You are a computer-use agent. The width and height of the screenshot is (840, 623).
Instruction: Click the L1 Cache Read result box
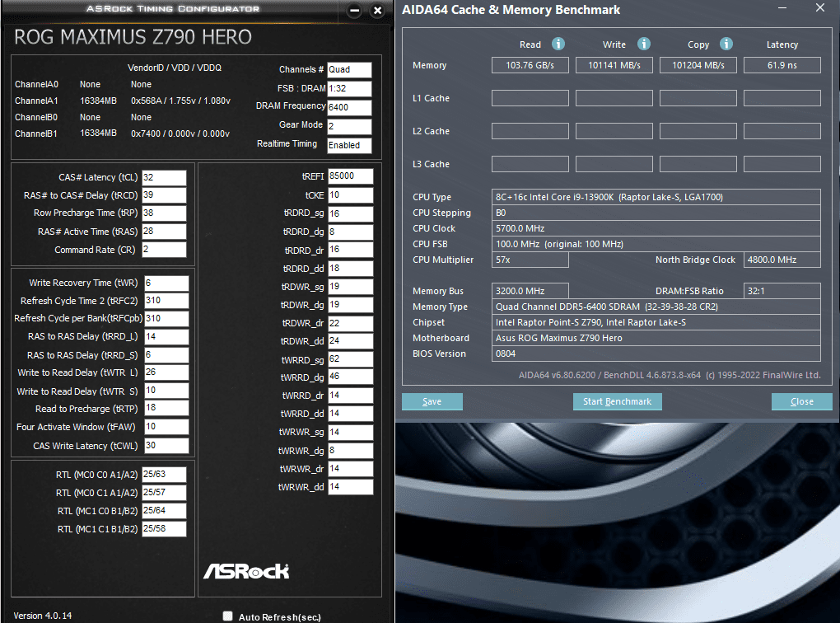[x=530, y=98]
